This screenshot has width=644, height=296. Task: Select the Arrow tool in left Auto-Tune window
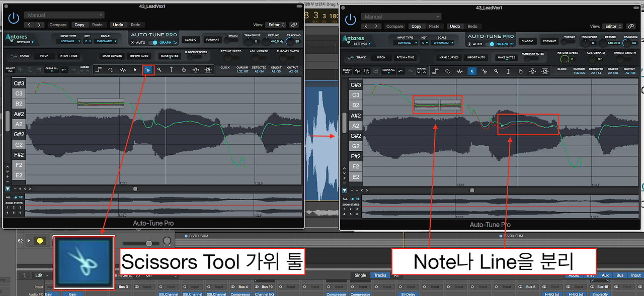135,70
